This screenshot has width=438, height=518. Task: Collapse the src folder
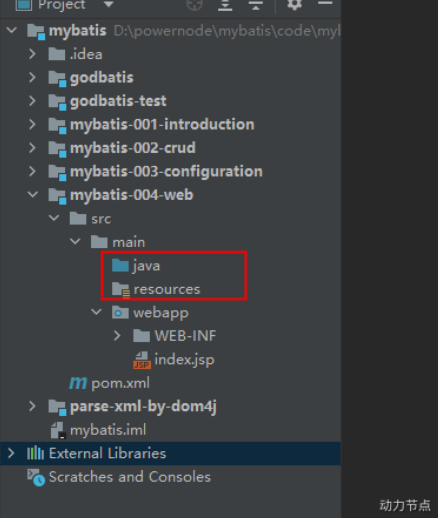(x=54, y=218)
